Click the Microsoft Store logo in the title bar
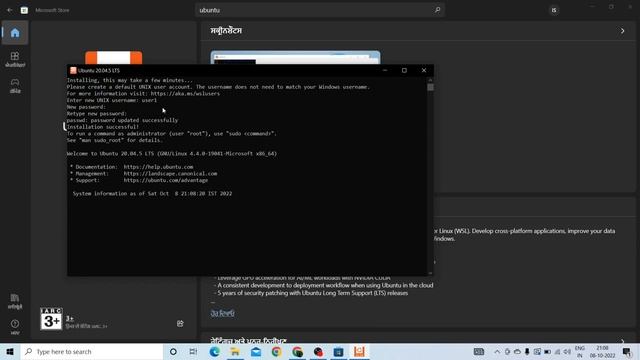This screenshot has height=360, width=640. [24, 10]
